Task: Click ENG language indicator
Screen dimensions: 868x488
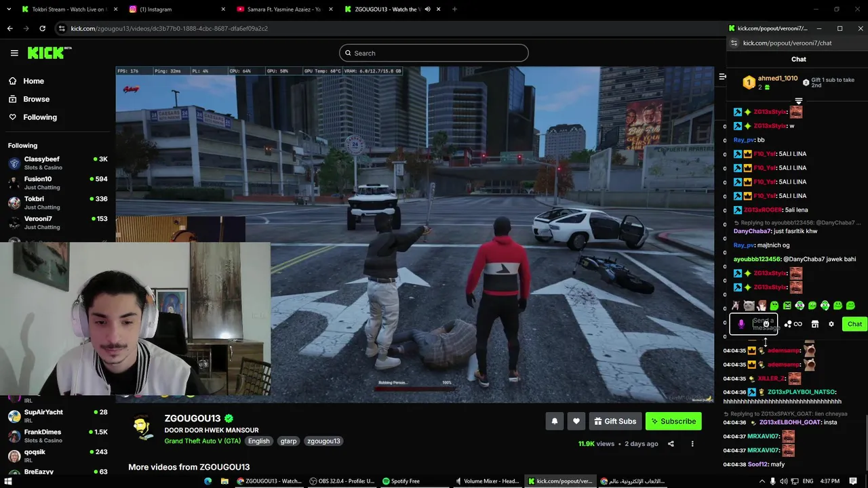Action: pos(808,481)
